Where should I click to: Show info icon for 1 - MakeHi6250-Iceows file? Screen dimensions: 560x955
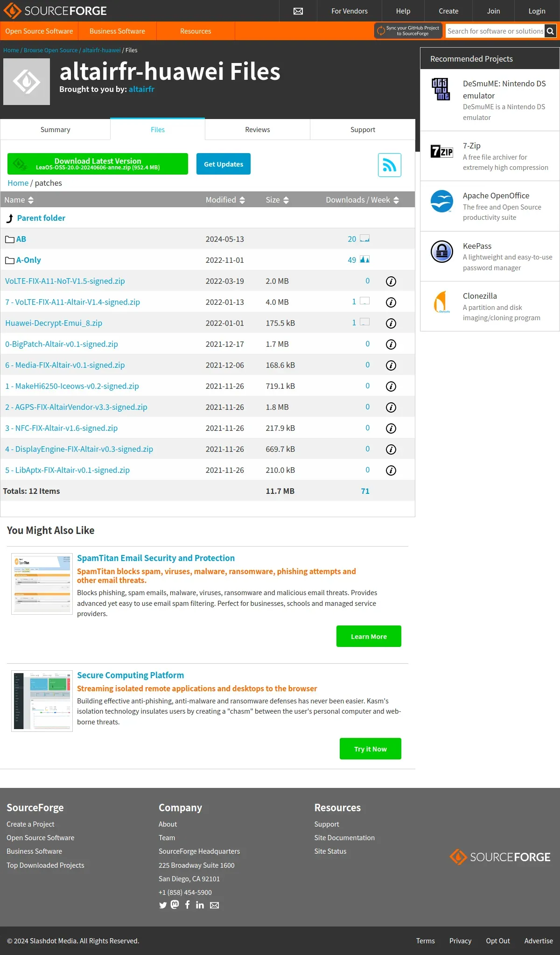tap(391, 386)
